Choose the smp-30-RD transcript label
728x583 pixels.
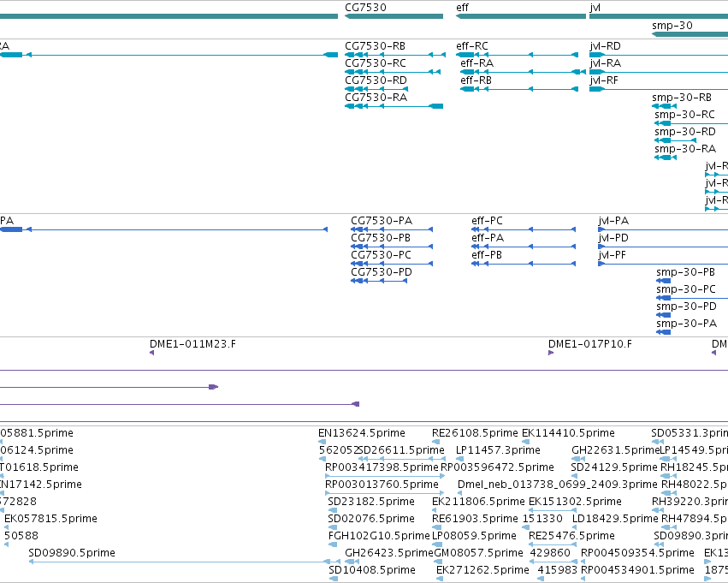pyautogui.click(x=685, y=132)
